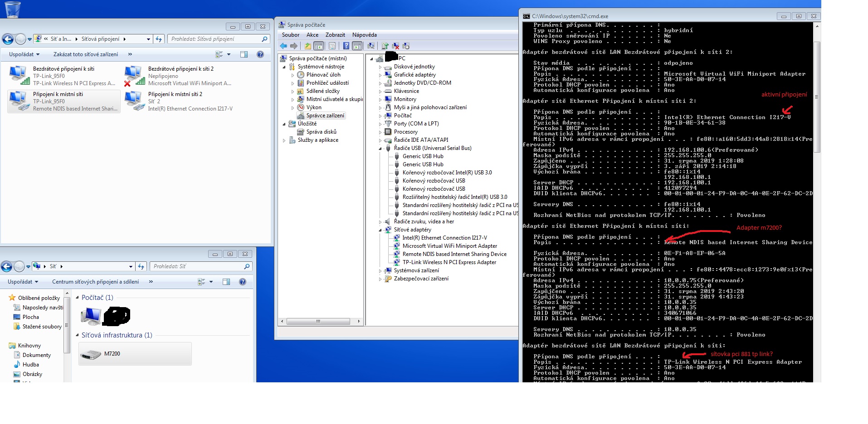Image resolution: width=868 pixels, height=424 pixels.
Task: Click the update driver software toolbar icon
Action: coord(385,46)
